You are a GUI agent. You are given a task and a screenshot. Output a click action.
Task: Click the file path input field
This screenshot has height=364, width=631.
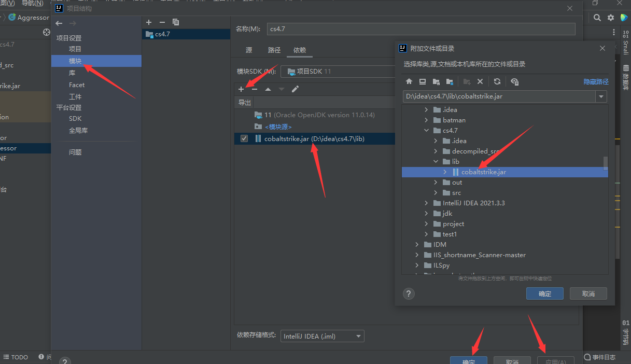(499, 96)
